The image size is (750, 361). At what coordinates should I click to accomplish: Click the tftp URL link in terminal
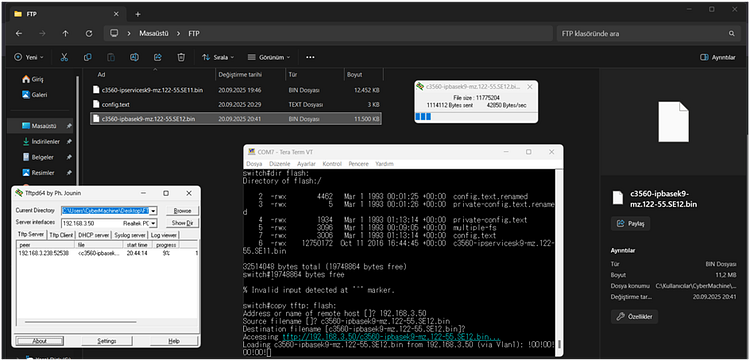pos(391,337)
